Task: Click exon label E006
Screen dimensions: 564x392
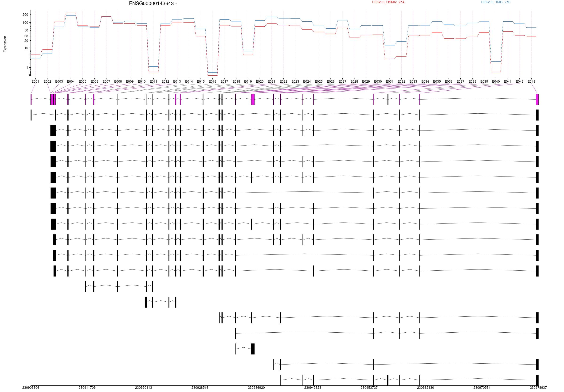Action: tap(94, 81)
